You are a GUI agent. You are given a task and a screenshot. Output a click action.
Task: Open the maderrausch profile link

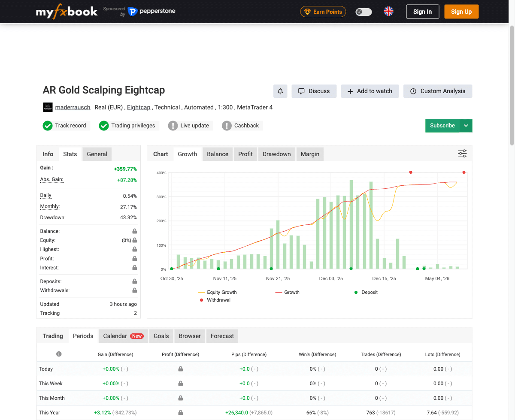pyautogui.click(x=73, y=107)
